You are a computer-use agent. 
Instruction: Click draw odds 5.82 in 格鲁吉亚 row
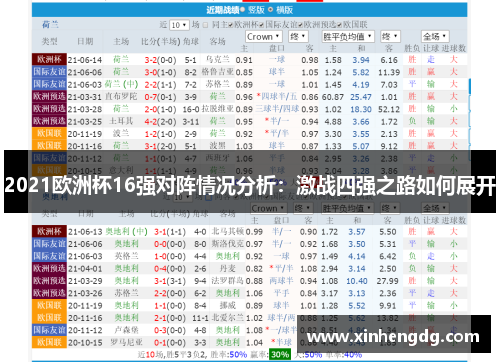(361, 73)
